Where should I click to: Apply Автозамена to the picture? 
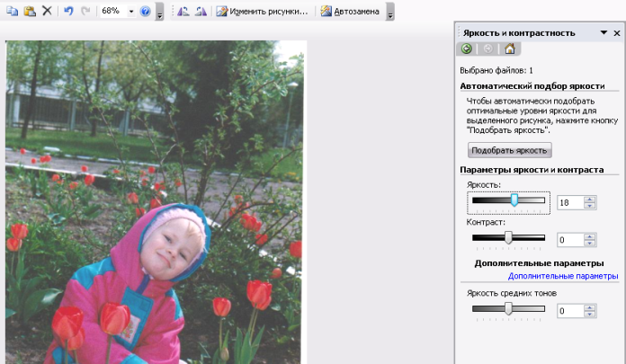(350, 11)
